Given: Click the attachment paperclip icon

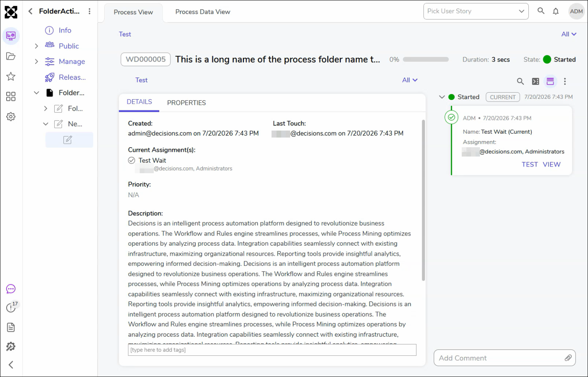Looking at the screenshot, I should pyautogui.click(x=568, y=358).
